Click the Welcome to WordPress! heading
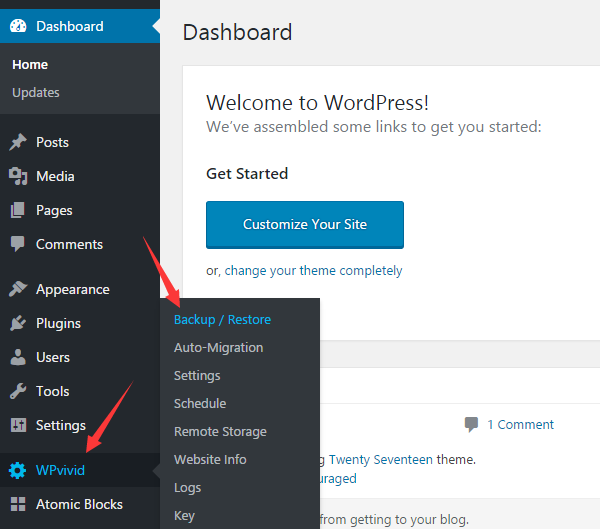Viewport: 600px width, 529px height. (317, 103)
